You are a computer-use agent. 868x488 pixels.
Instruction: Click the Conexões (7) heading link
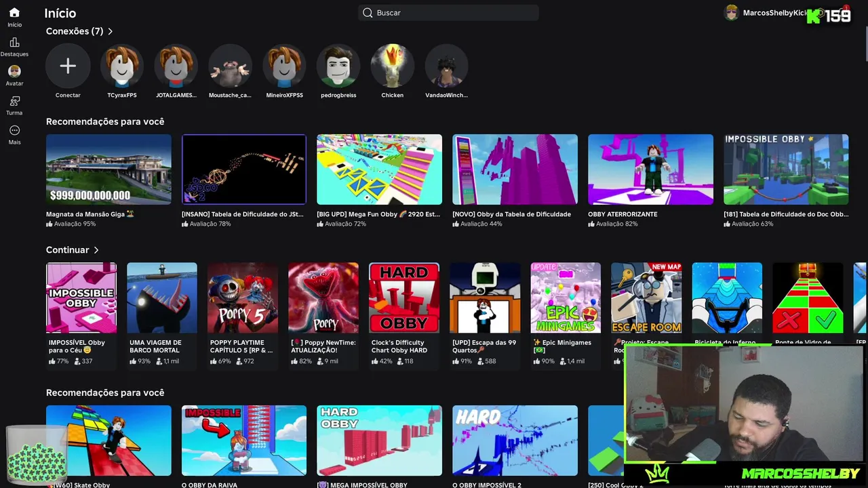tap(75, 31)
